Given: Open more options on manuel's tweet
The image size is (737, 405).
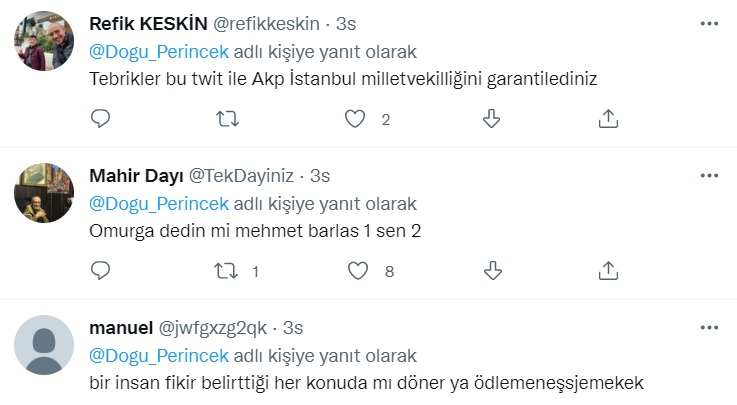Looking at the screenshot, I should tap(709, 326).
